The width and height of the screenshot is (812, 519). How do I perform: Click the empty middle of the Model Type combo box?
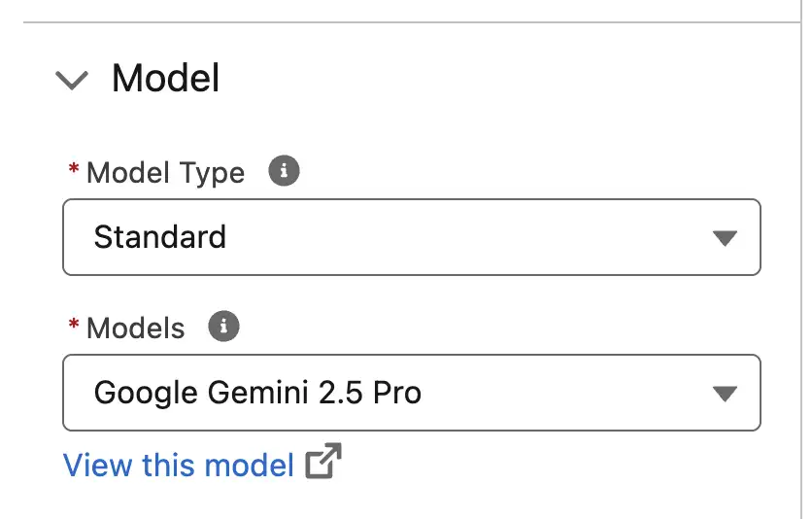click(466, 237)
